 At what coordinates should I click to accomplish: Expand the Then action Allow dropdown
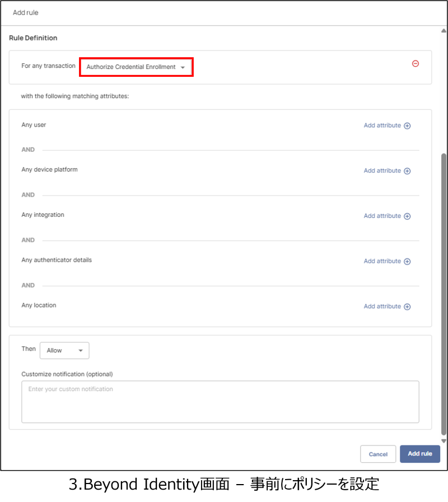pos(64,351)
